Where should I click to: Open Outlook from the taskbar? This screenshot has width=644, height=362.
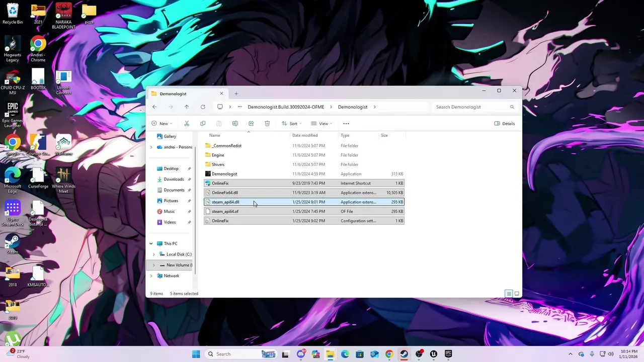pos(374,354)
